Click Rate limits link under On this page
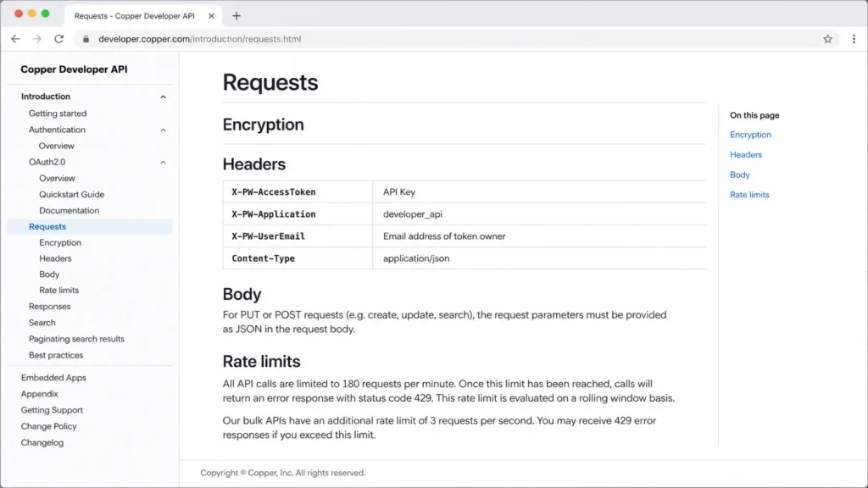 749,195
